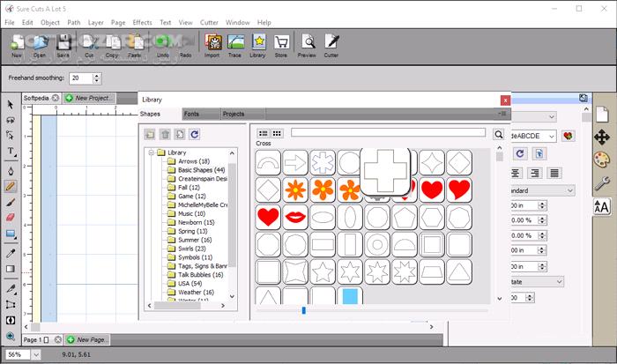
Task: Click the Cutter toolbar icon
Action: click(331, 46)
